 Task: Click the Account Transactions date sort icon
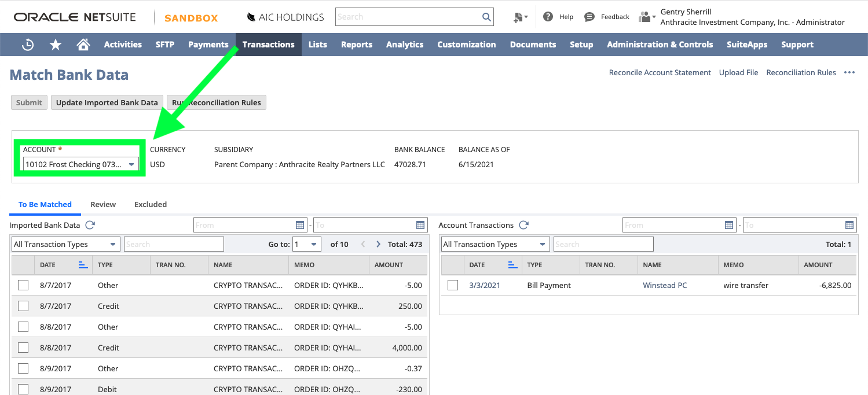(x=512, y=265)
